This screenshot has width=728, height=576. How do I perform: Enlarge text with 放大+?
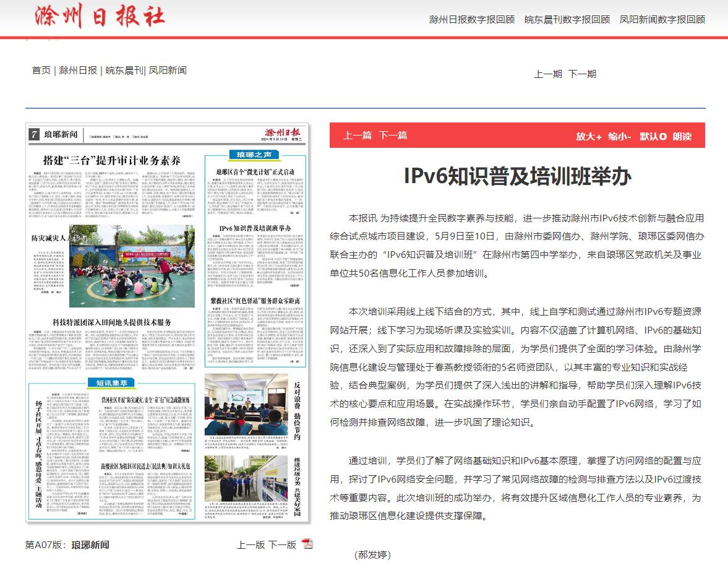tap(589, 136)
